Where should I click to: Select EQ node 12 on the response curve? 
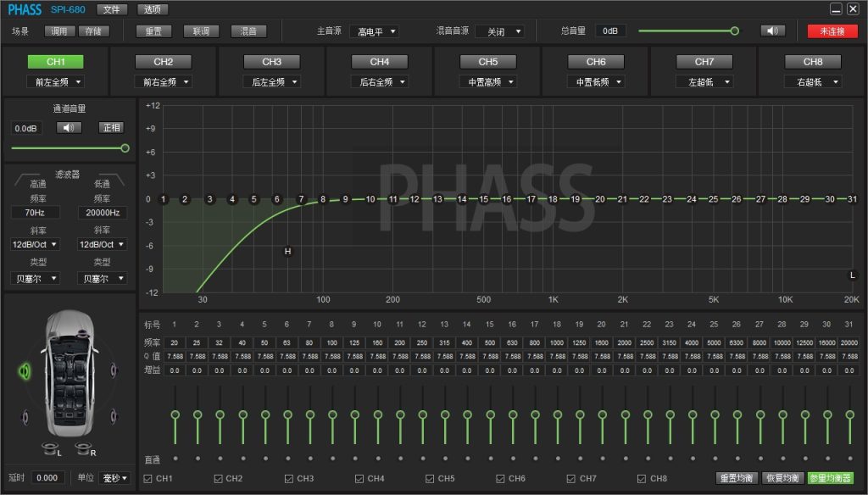(x=415, y=199)
